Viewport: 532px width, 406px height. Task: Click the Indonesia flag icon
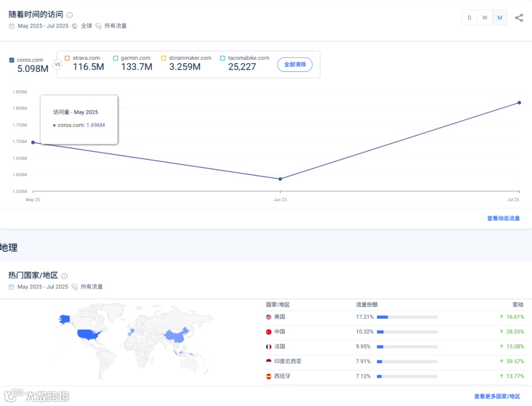coord(269,361)
